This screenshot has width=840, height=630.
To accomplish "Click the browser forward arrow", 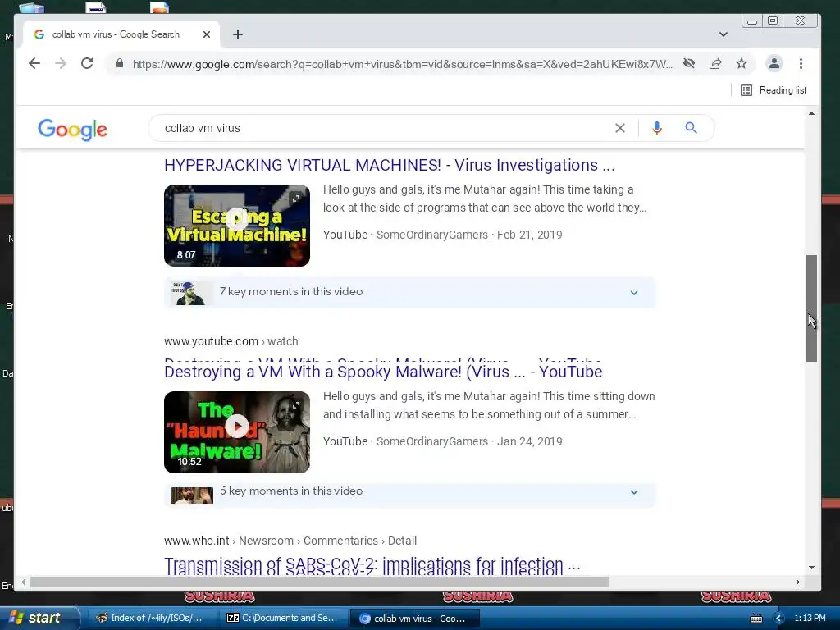I will pyautogui.click(x=61, y=64).
